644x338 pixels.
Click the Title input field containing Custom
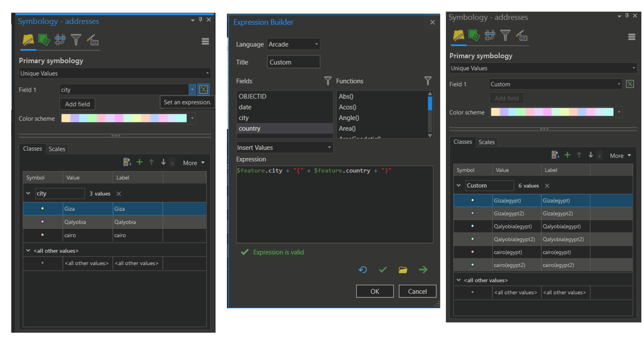tap(293, 62)
